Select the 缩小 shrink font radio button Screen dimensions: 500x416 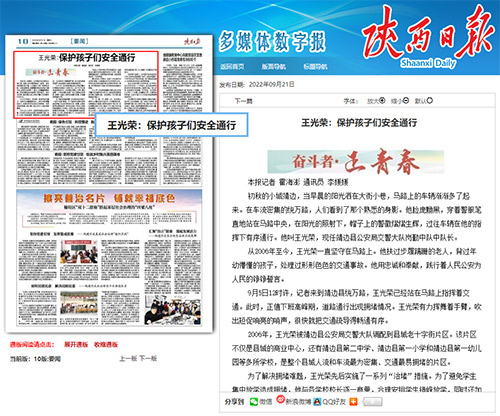click(406, 100)
